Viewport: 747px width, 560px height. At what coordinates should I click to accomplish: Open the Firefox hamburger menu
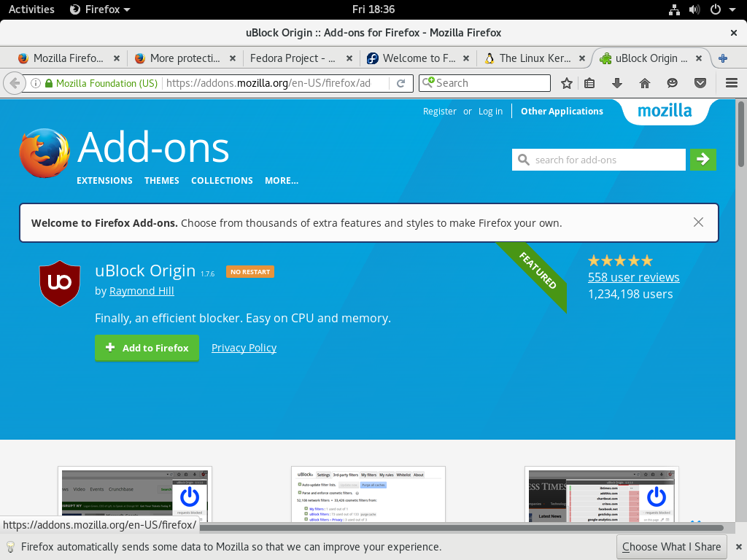coord(732,83)
